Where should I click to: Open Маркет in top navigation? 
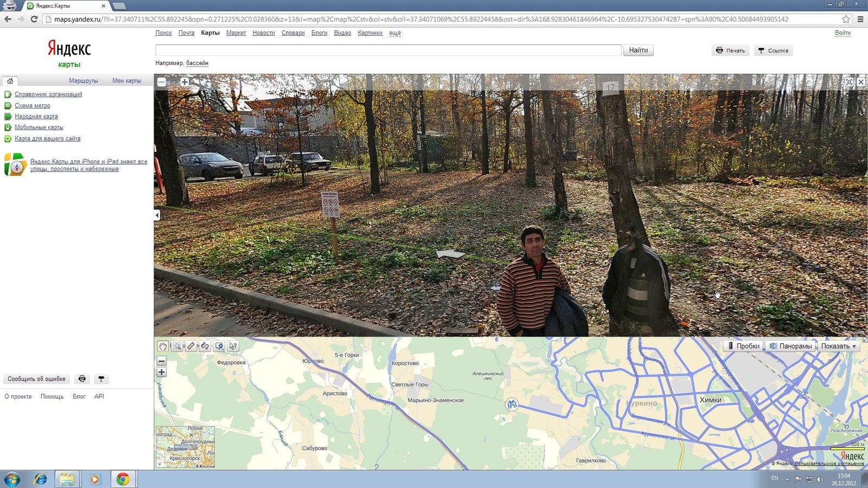(236, 33)
